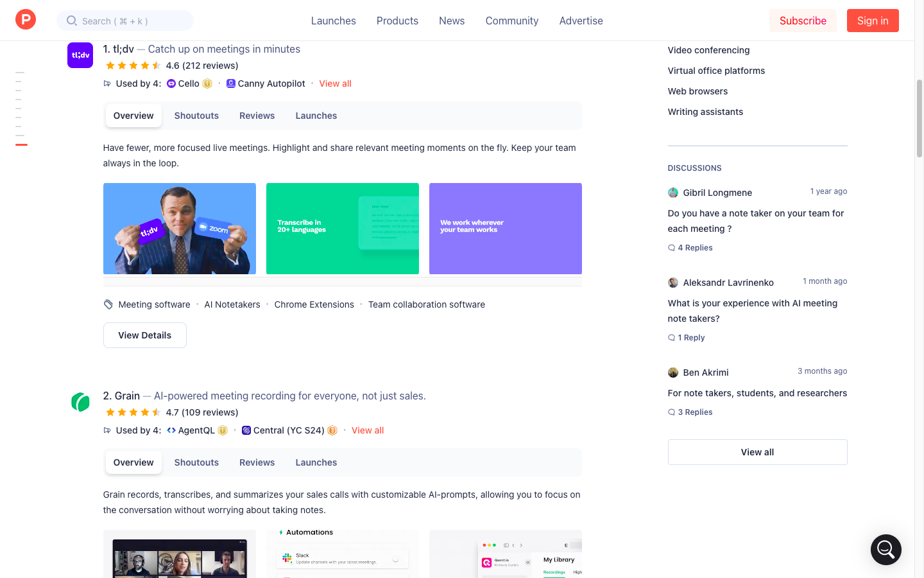Switch to tl;dv Reviews tab

click(257, 116)
